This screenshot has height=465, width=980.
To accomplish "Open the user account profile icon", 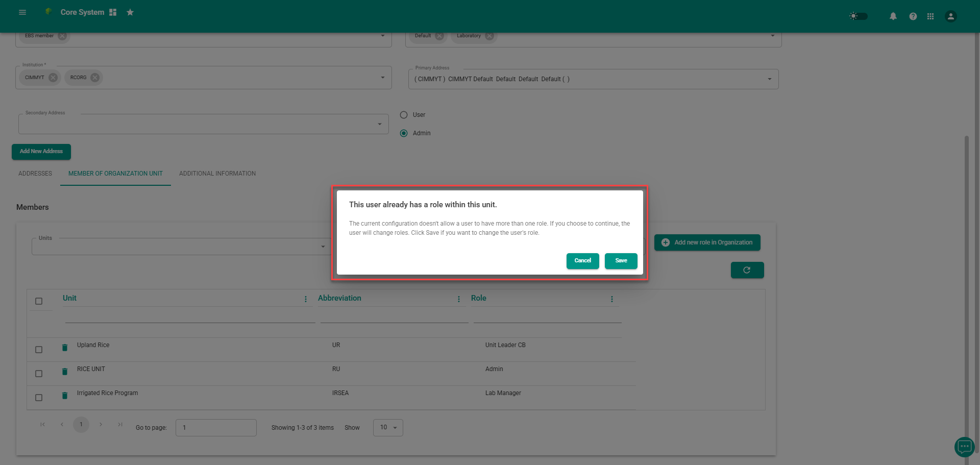I will [950, 16].
